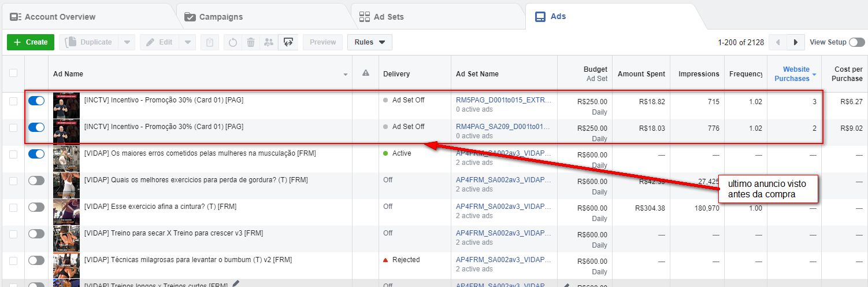This screenshot has height=287, width=868.
Task: Expand the Duplicate button dropdown arrow
Action: [x=127, y=42]
